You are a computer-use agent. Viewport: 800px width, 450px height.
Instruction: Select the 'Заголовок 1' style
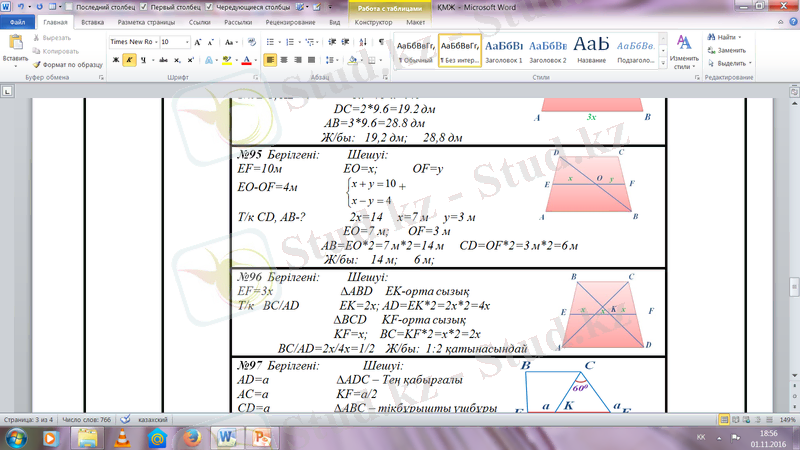(x=503, y=50)
